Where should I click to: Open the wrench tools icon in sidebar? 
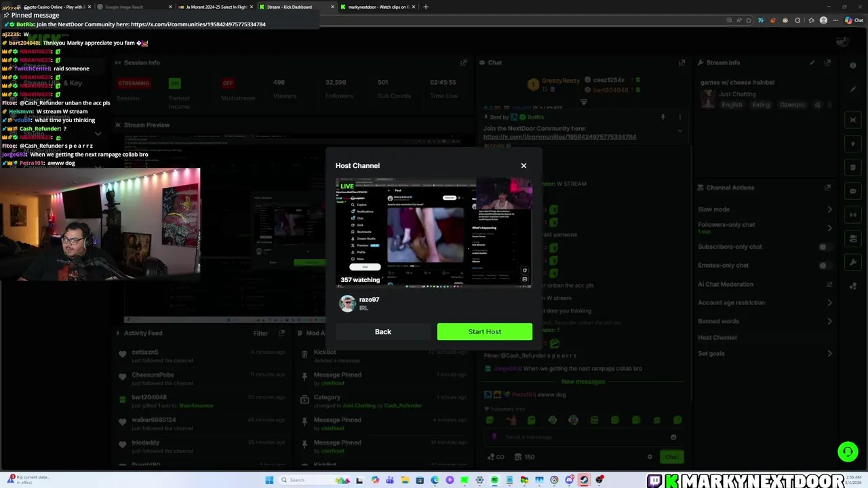click(x=853, y=262)
